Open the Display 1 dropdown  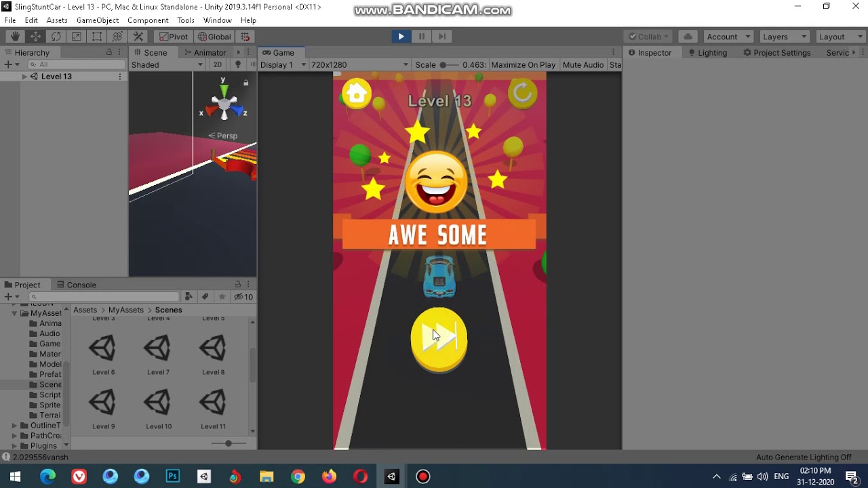(283, 64)
